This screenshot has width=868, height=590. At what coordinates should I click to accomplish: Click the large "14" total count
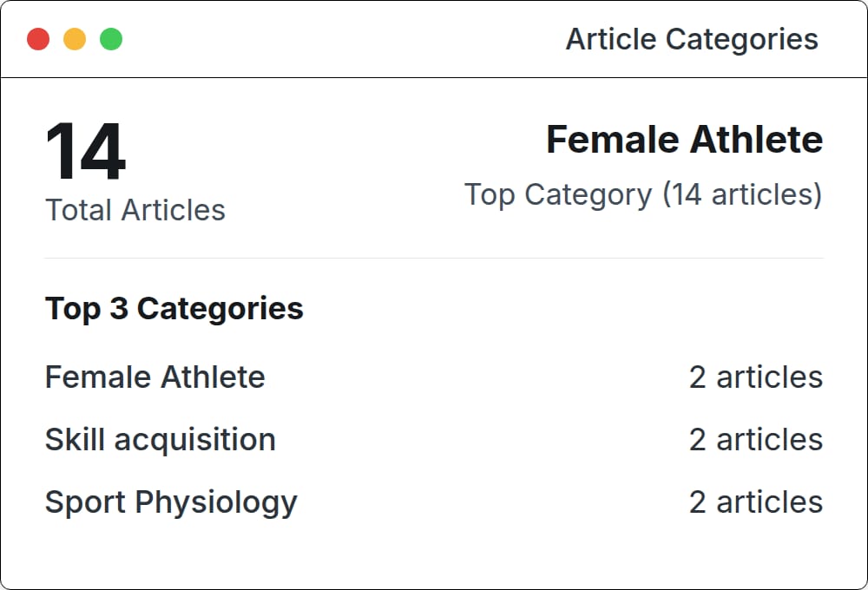point(85,152)
